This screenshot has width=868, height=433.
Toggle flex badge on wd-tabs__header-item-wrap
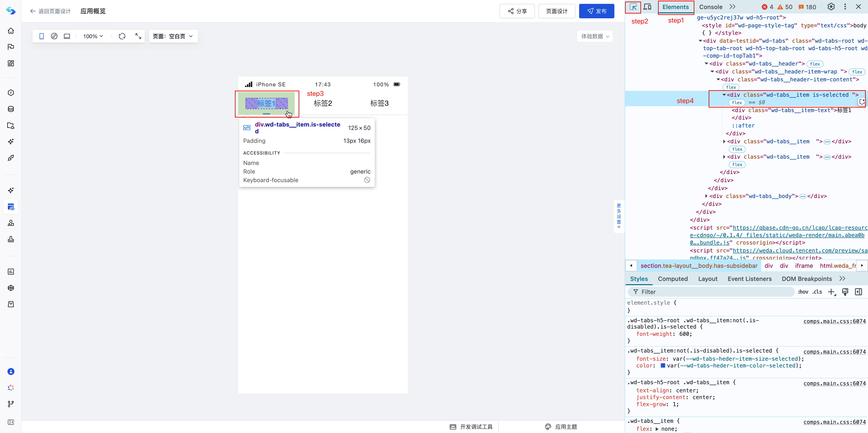tap(857, 72)
